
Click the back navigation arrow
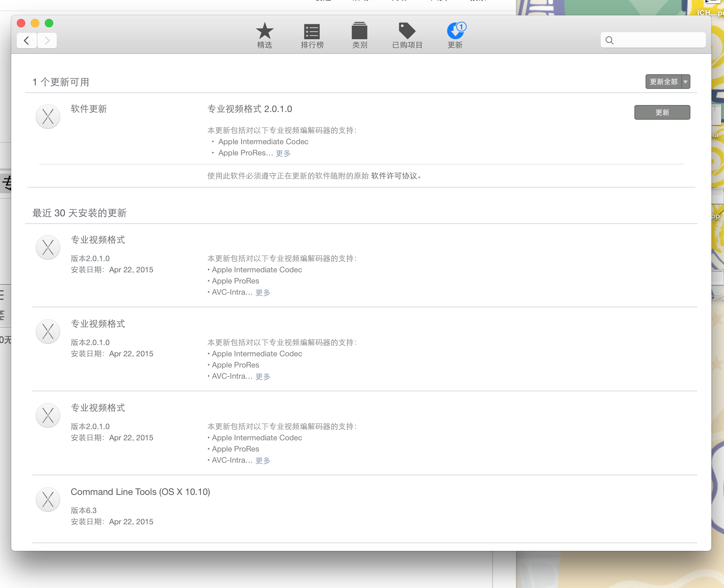(27, 41)
